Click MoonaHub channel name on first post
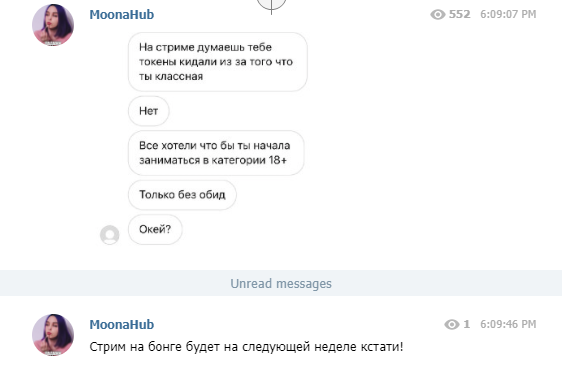562x377 pixels. coord(122,15)
